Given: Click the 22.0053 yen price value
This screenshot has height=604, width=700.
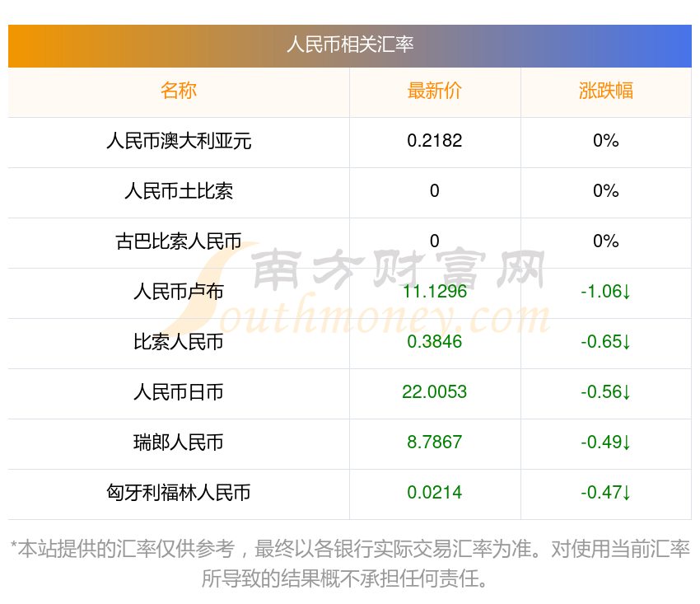Looking at the screenshot, I should point(434,392).
